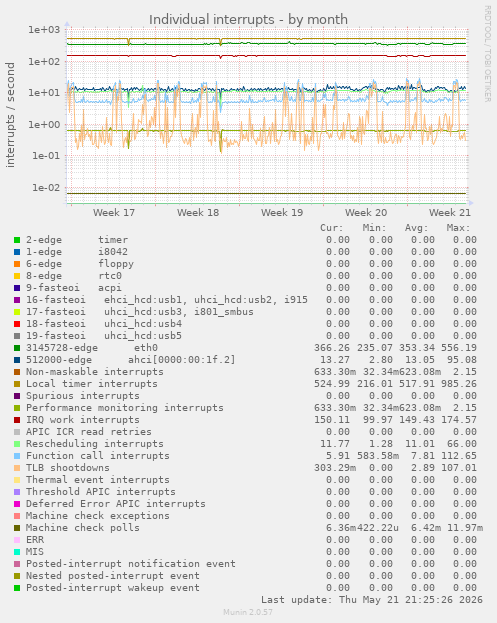Click the Spurious interrupts label
The width and height of the screenshot is (497, 623).
[x=83, y=396]
